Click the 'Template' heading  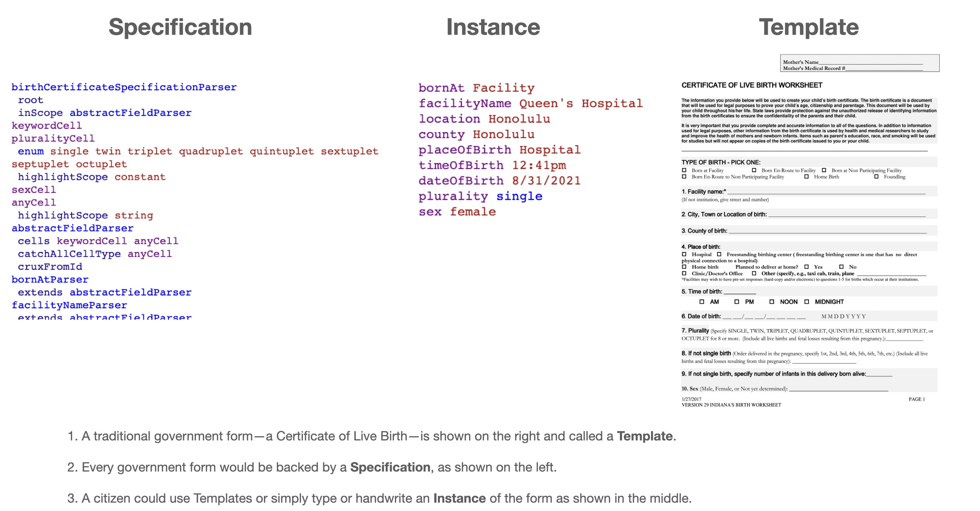(x=809, y=27)
